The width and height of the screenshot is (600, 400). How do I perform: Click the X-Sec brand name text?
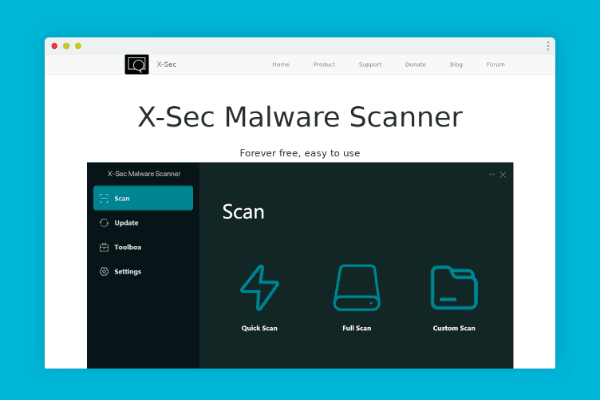[x=166, y=64]
